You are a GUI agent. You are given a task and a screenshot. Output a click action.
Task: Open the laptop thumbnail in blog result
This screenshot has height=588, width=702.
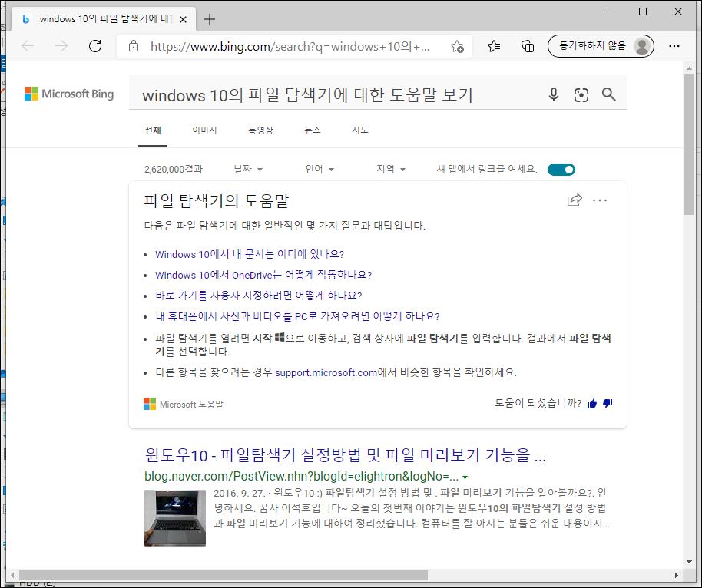click(175, 517)
